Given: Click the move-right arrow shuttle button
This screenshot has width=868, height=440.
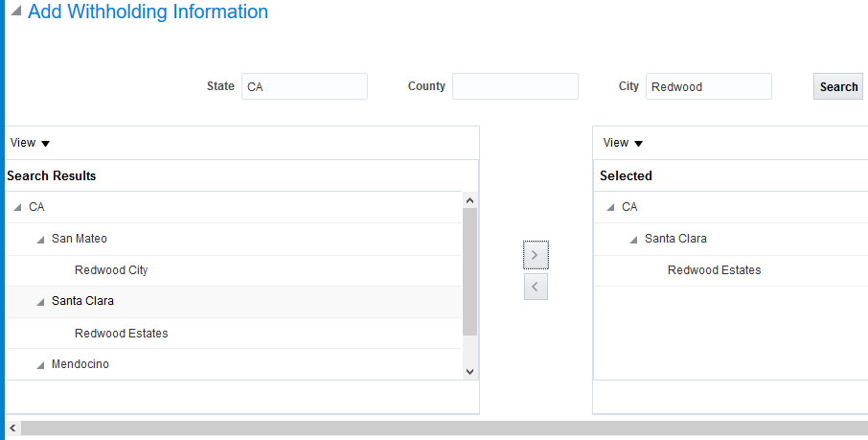Looking at the screenshot, I should (536, 255).
